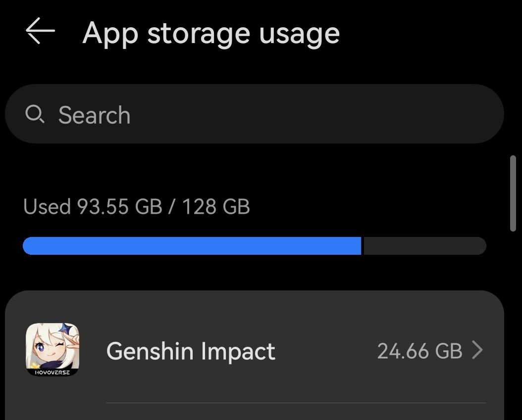Select the App storage usage title

coord(211,33)
